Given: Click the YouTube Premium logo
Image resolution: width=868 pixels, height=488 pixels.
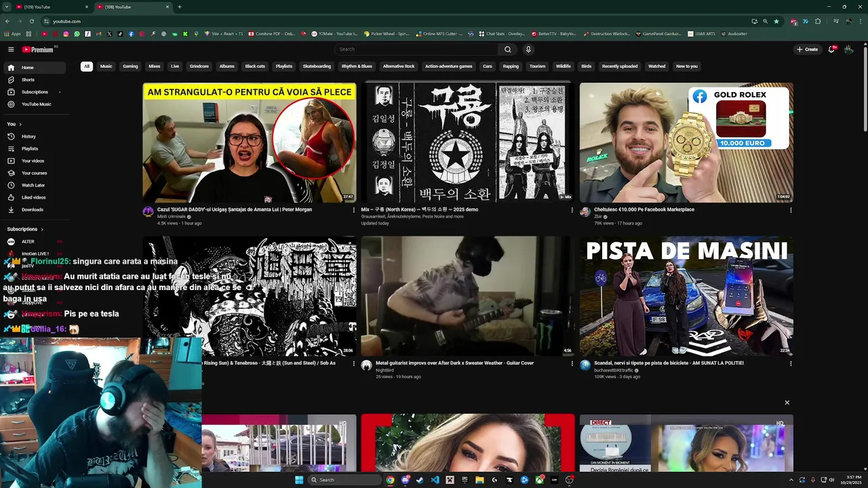Looking at the screenshot, I should pos(38,49).
